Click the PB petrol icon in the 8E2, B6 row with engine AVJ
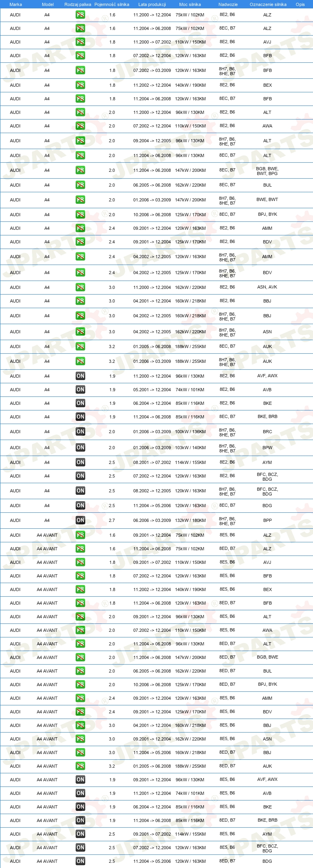Viewport: 313px width, 868px height. point(80,42)
